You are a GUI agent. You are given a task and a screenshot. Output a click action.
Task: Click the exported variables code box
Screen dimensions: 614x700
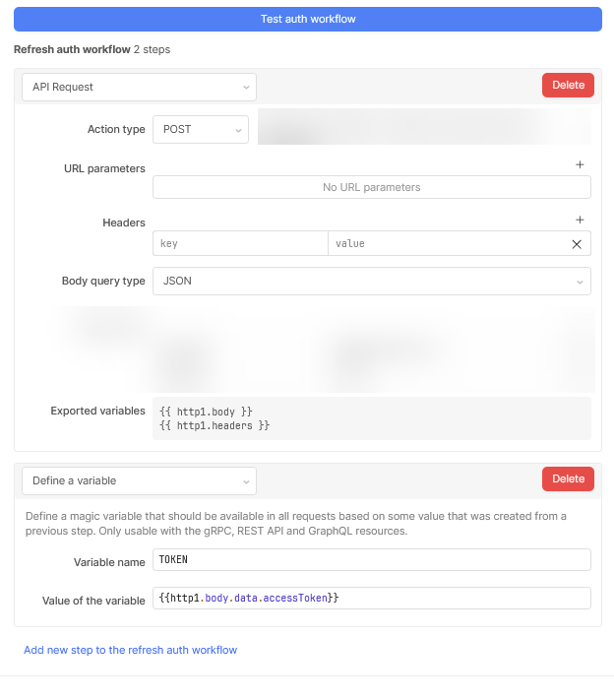[371, 418]
